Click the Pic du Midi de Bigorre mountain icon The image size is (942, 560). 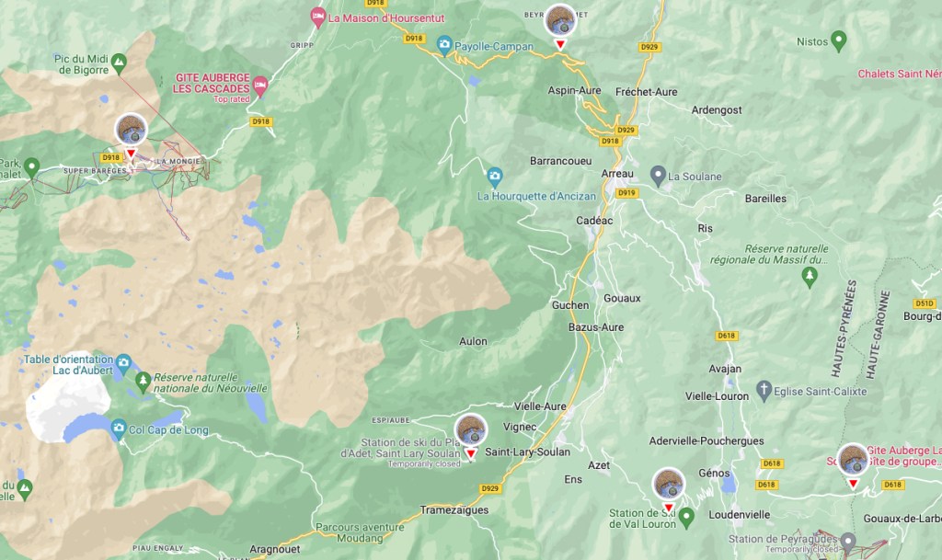coord(119,62)
